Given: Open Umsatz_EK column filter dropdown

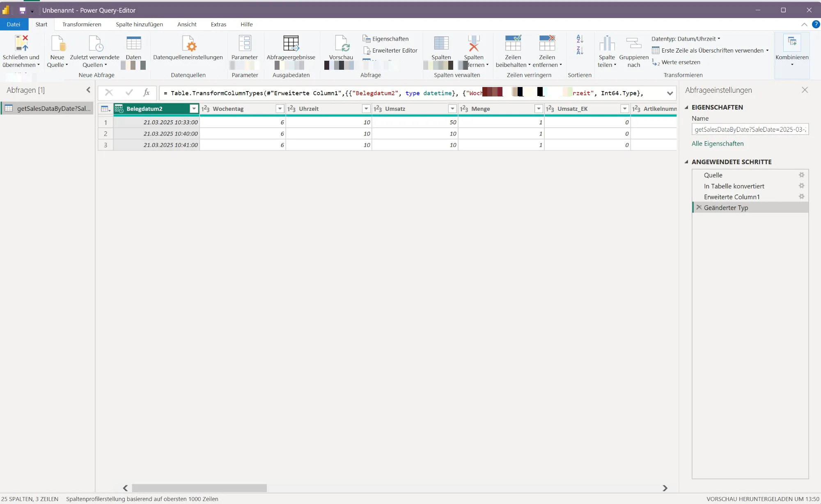Looking at the screenshot, I should [625, 109].
